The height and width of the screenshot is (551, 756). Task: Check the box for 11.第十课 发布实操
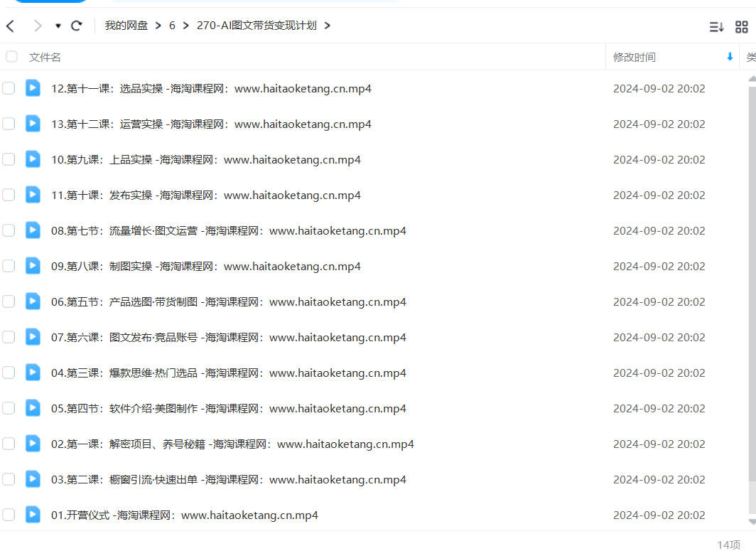[x=9, y=195]
